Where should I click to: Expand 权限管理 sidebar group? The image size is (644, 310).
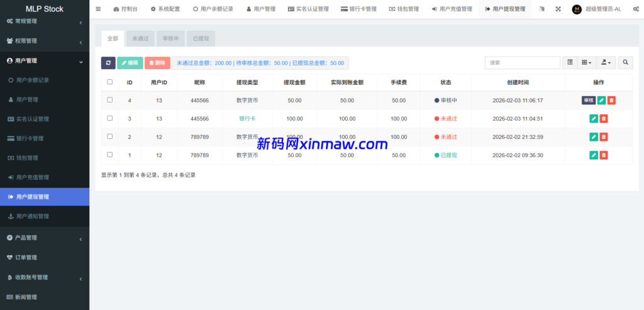[45, 41]
